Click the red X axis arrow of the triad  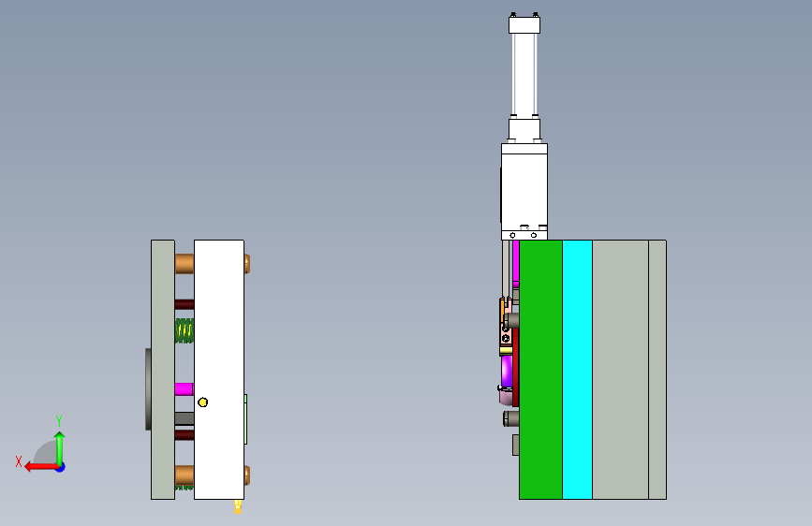point(41,467)
